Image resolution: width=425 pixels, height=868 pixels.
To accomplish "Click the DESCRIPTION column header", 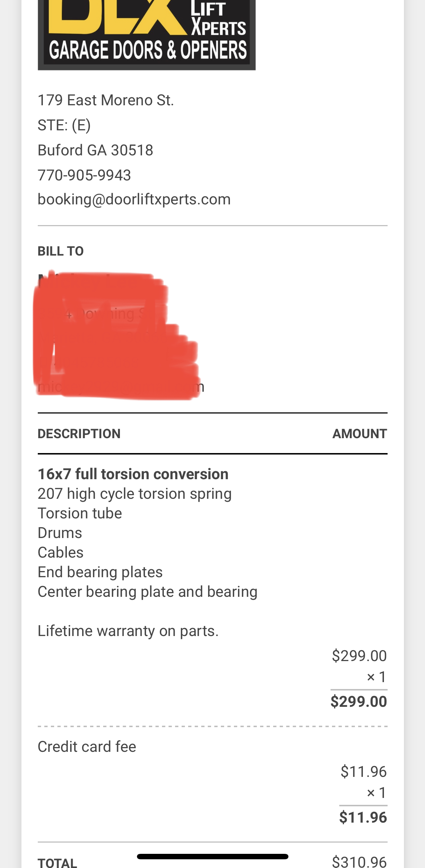I will coord(79,434).
